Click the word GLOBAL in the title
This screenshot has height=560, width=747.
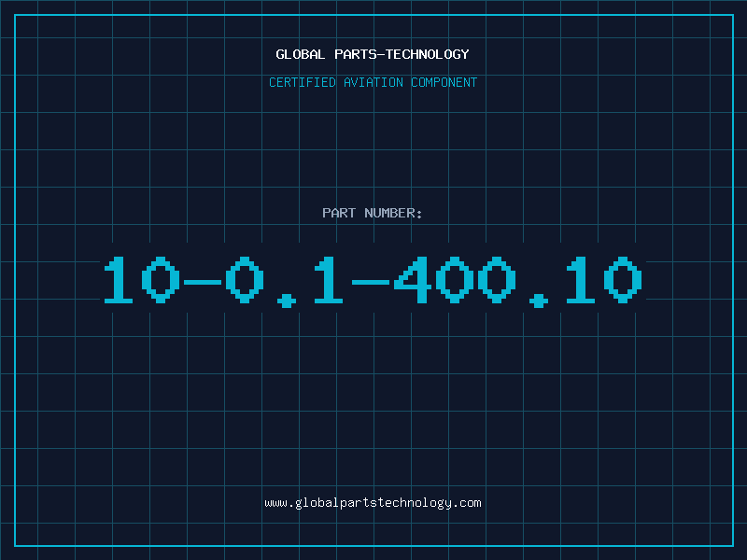300,54
